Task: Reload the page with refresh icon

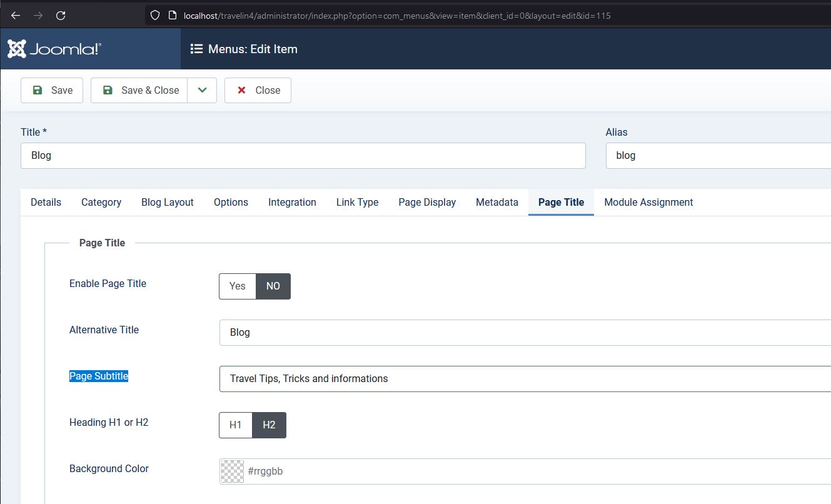Action: point(61,16)
